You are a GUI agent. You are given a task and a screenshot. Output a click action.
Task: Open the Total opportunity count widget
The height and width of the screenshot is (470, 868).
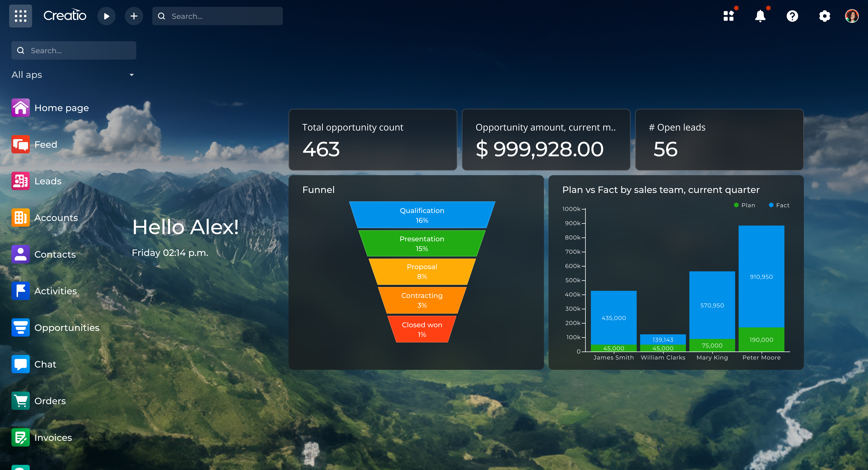pos(373,140)
